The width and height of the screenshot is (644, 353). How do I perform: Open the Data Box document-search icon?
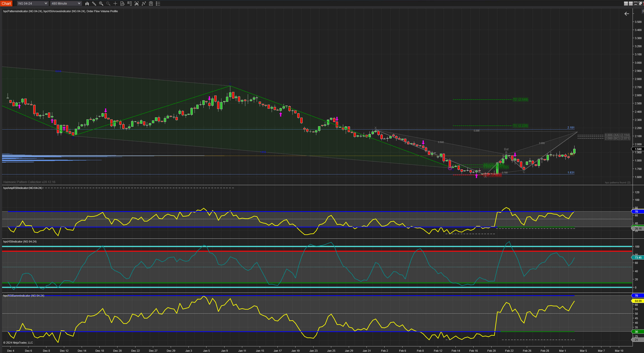[x=122, y=4]
